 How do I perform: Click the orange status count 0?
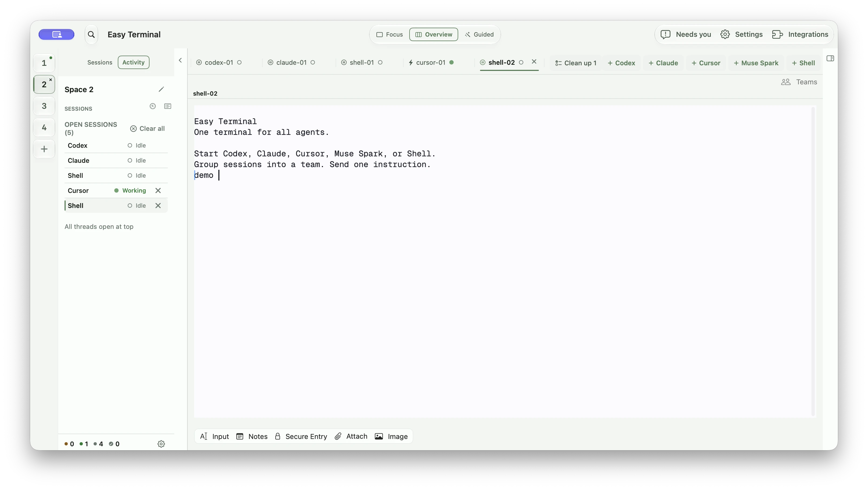(x=69, y=444)
